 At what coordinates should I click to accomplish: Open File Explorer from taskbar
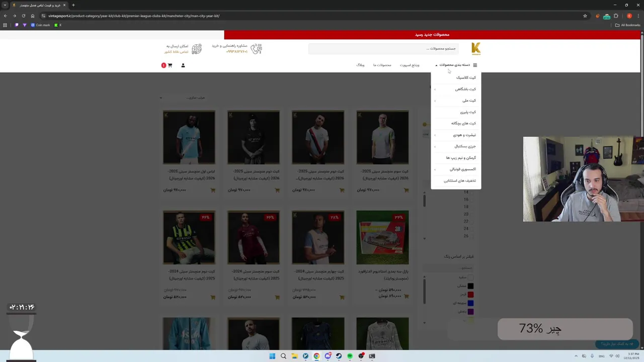tap(294, 356)
